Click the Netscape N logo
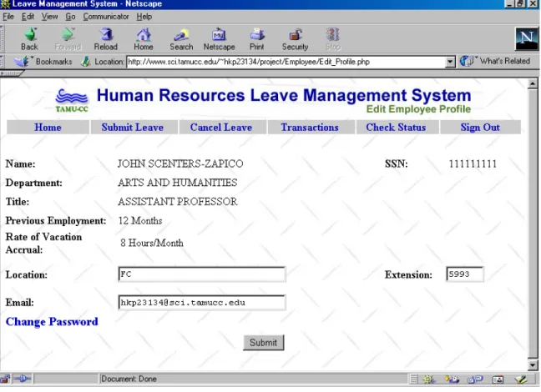The height and width of the screenshot is (392, 541). tap(527, 38)
